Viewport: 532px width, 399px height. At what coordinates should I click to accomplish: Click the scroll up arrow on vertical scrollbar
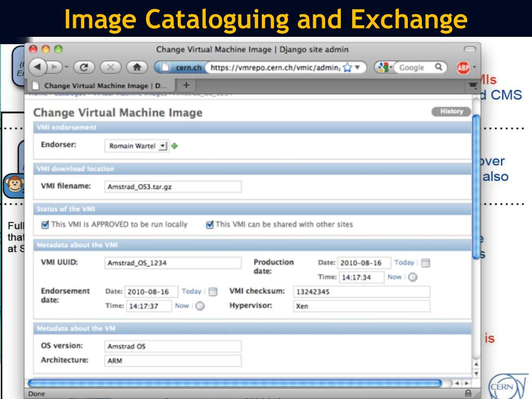476,364
